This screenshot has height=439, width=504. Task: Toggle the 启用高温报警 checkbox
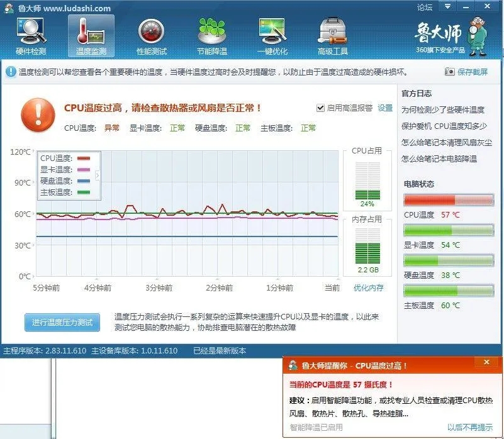[320, 108]
